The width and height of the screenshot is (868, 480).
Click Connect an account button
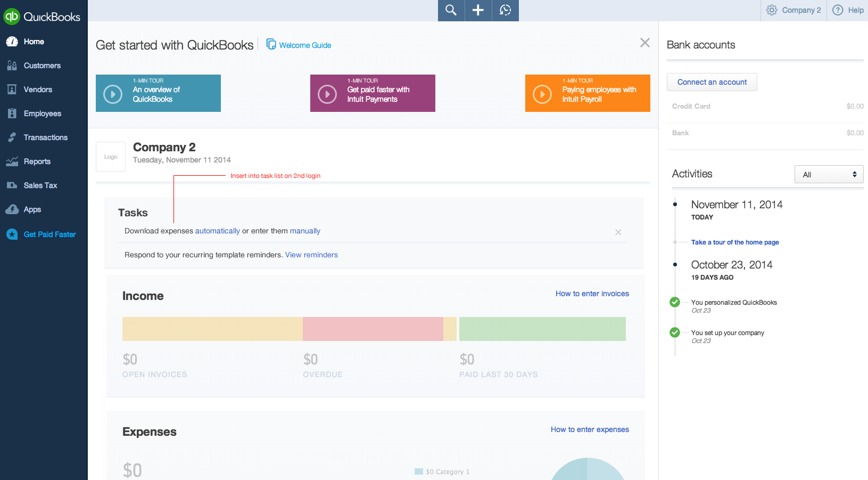(x=712, y=82)
